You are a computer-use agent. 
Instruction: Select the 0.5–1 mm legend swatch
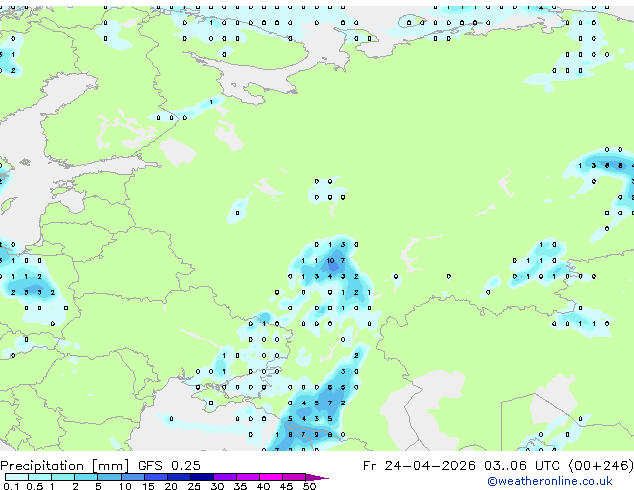coord(40,477)
